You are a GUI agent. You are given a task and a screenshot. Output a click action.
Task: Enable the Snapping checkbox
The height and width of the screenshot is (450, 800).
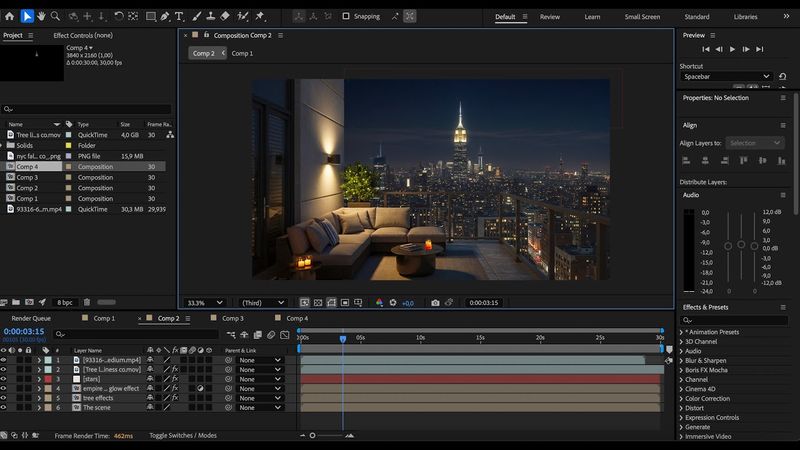(x=346, y=16)
